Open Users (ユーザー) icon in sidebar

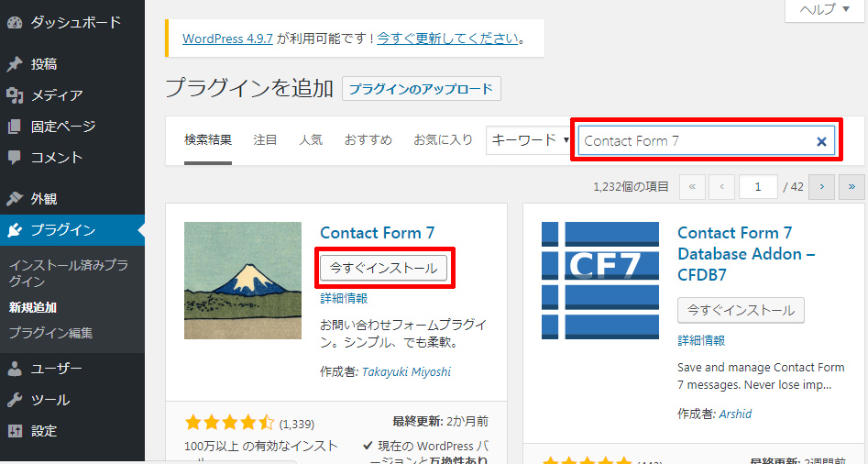click(15, 369)
